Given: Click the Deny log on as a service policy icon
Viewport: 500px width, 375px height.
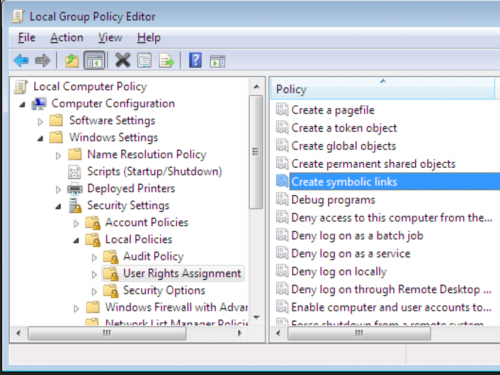Looking at the screenshot, I should pos(282,253).
